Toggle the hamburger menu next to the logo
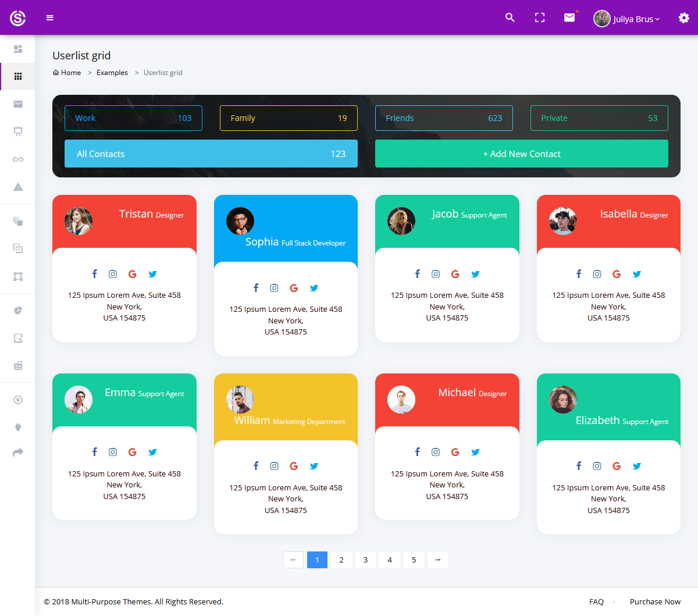698x616 pixels. point(49,17)
